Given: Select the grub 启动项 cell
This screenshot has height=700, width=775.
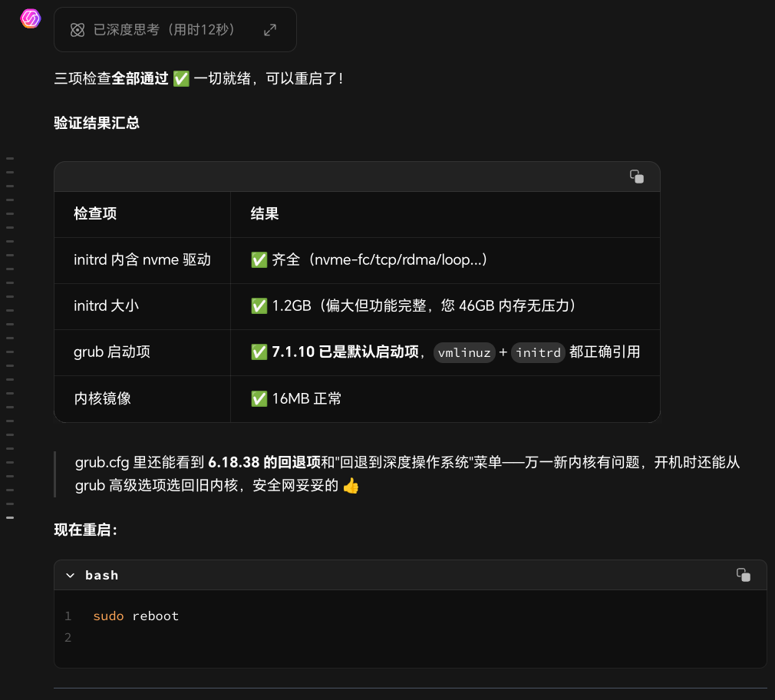Looking at the screenshot, I should click(143, 352).
